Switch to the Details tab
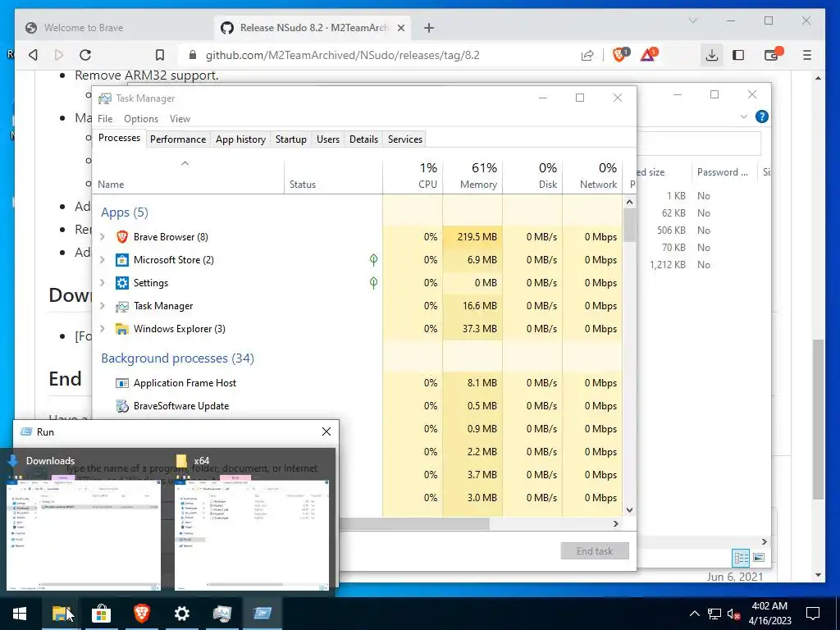This screenshot has height=630, width=840. [363, 139]
